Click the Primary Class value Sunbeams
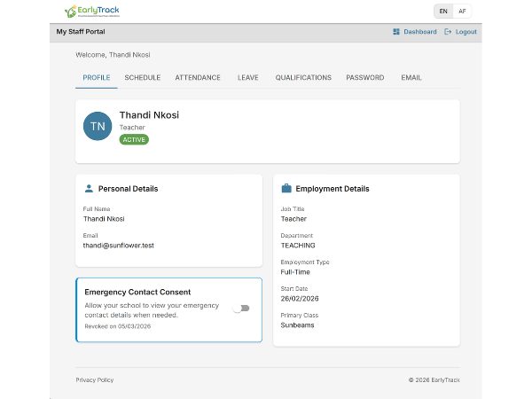The image size is (532, 399). pos(297,325)
